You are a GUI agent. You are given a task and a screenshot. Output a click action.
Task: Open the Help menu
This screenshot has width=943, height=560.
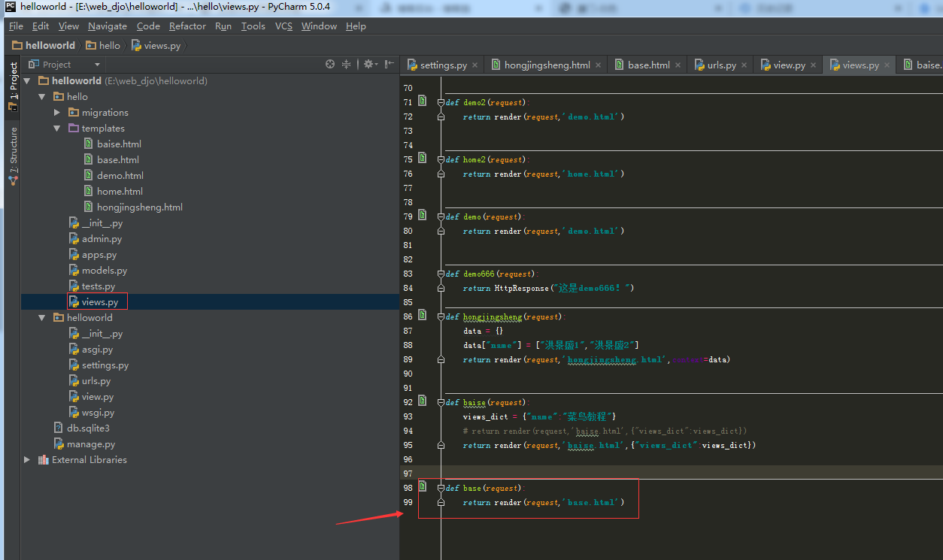(x=356, y=26)
